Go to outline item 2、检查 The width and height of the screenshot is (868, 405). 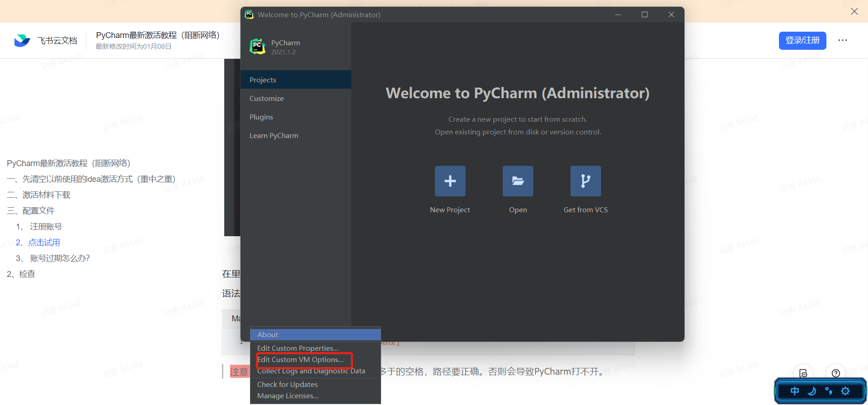[21, 274]
